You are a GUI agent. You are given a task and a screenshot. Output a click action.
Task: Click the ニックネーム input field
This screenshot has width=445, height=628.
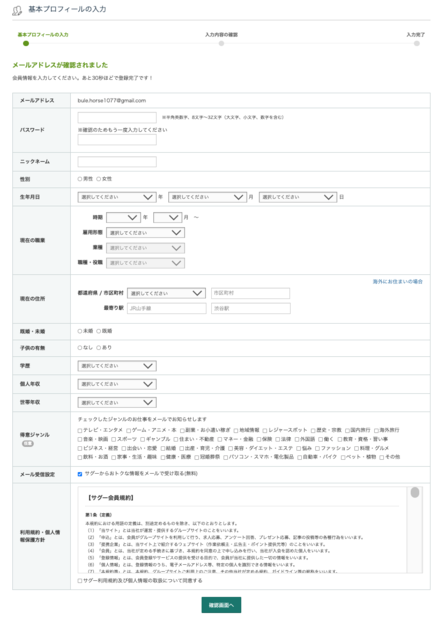(117, 161)
